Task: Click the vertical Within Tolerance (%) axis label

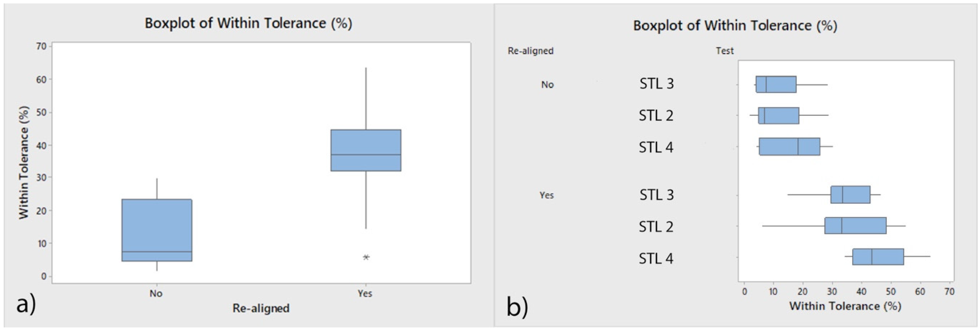Action: (24, 162)
